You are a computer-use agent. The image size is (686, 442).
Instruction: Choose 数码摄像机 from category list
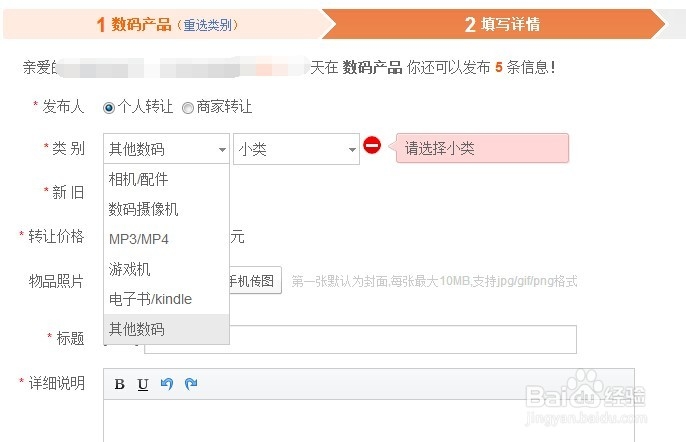coord(166,209)
